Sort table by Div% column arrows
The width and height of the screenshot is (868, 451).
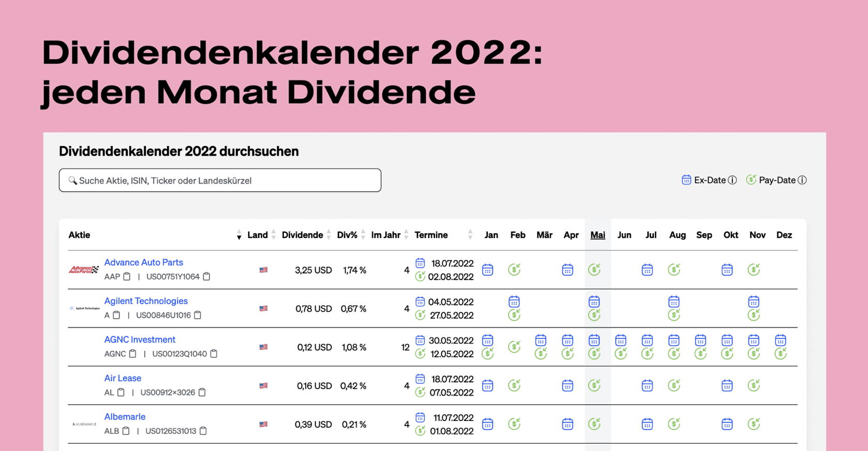pos(363,235)
